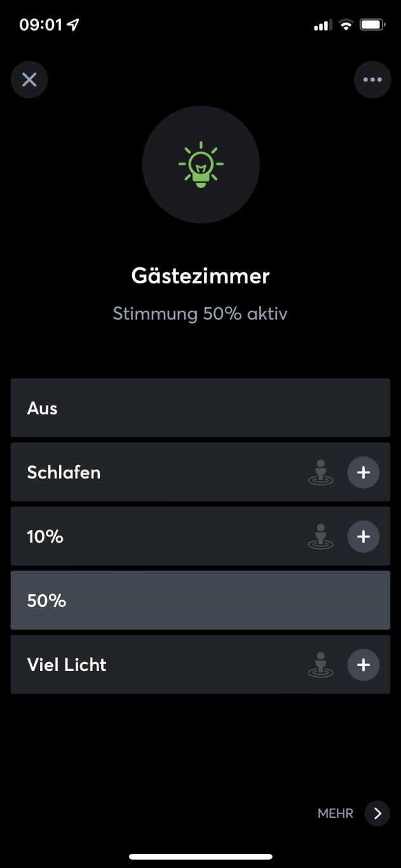Tap the presence icon on Viel Licht row
Screen dimensions: 401x868
click(x=321, y=665)
